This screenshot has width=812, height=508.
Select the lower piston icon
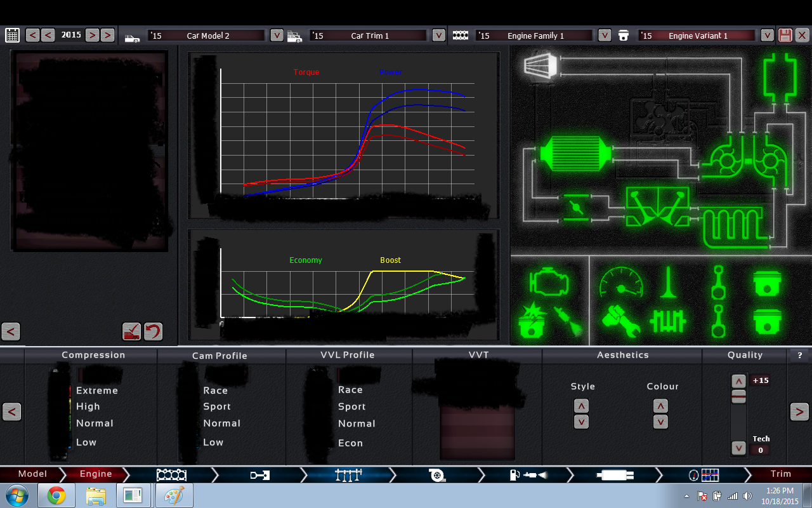(x=767, y=322)
